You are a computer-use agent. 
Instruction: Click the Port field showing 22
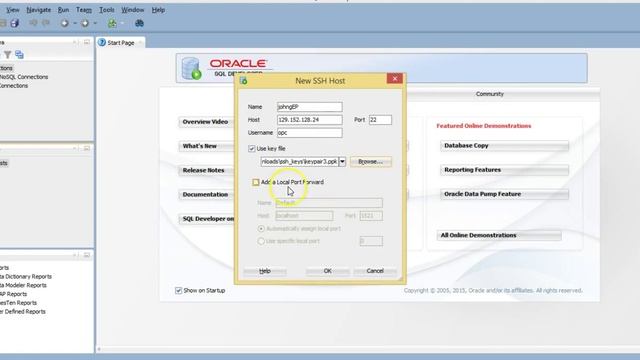380,120
